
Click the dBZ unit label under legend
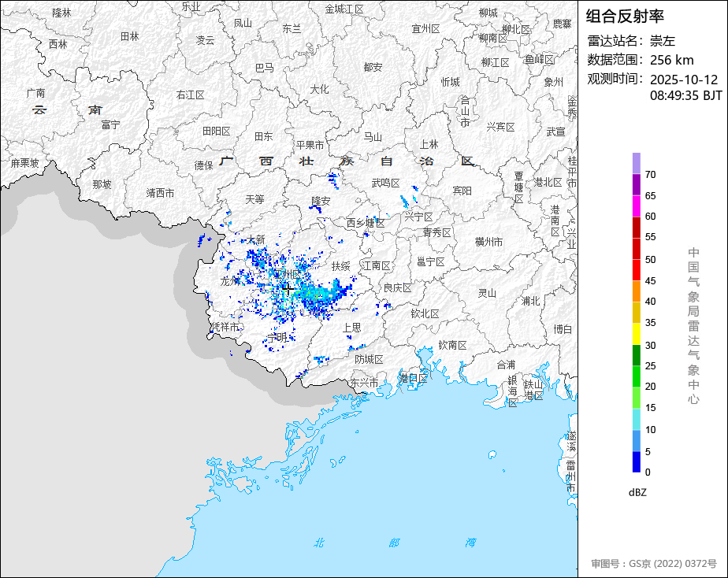click(638, 492)
